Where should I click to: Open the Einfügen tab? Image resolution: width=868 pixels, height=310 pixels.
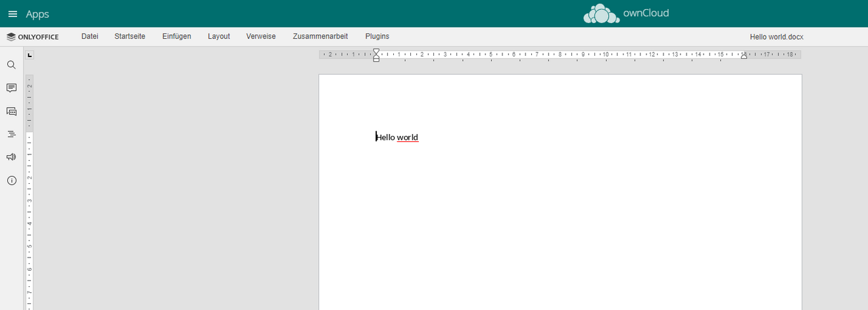click(177, 37)
